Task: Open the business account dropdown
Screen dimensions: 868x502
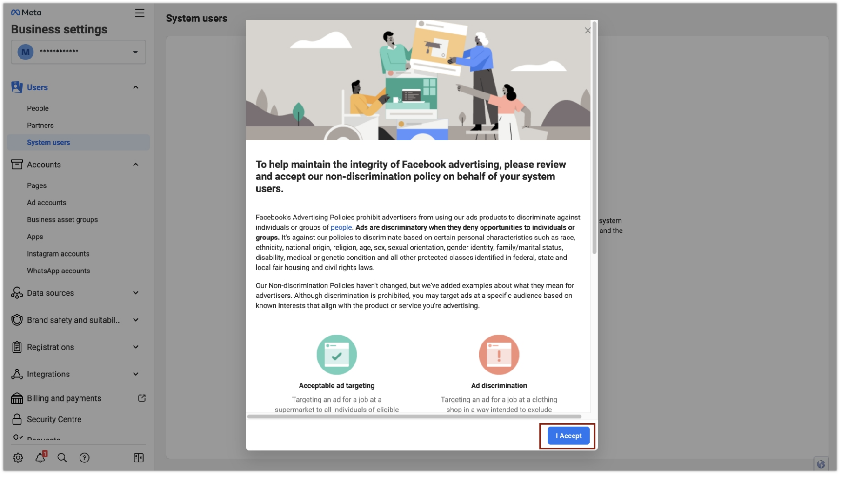Action: coord(78,52)
